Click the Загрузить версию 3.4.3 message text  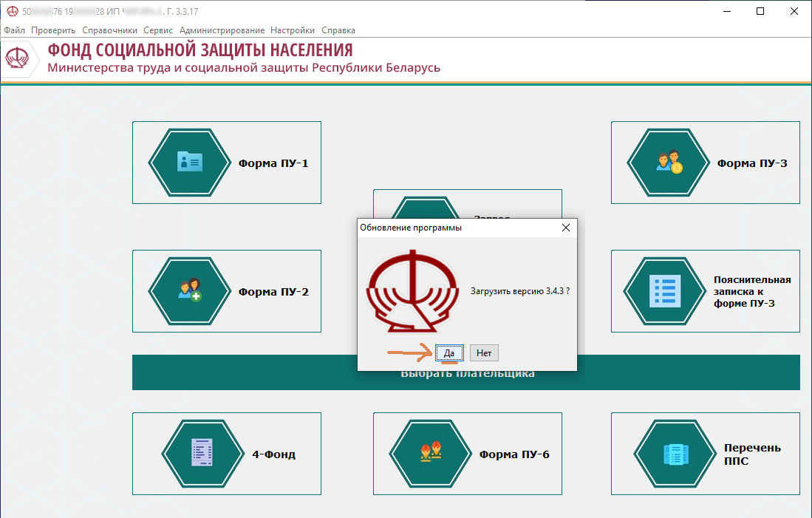click(x=520, y=291)
